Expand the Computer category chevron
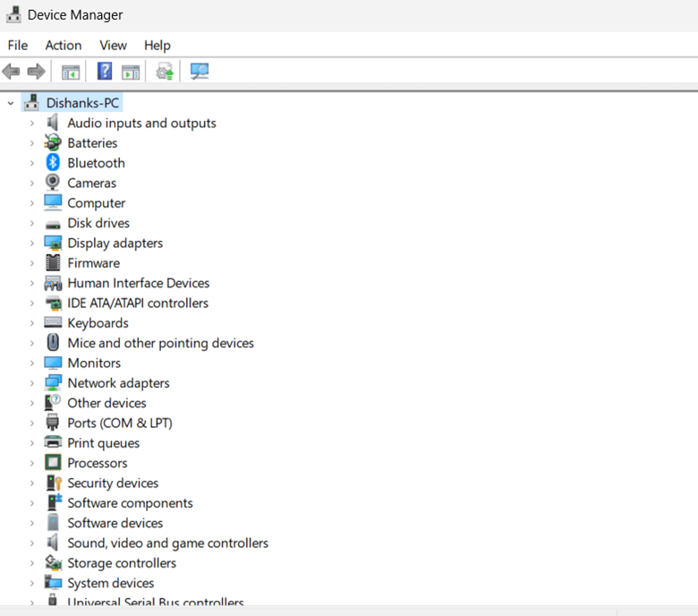The width and height of the screenshot is (698, 616). 32,203
